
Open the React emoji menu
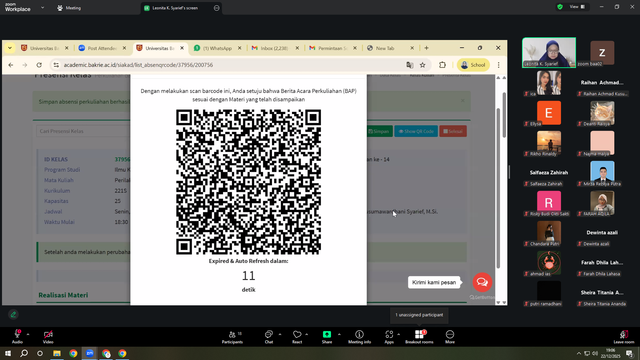[x=297, y=337]
